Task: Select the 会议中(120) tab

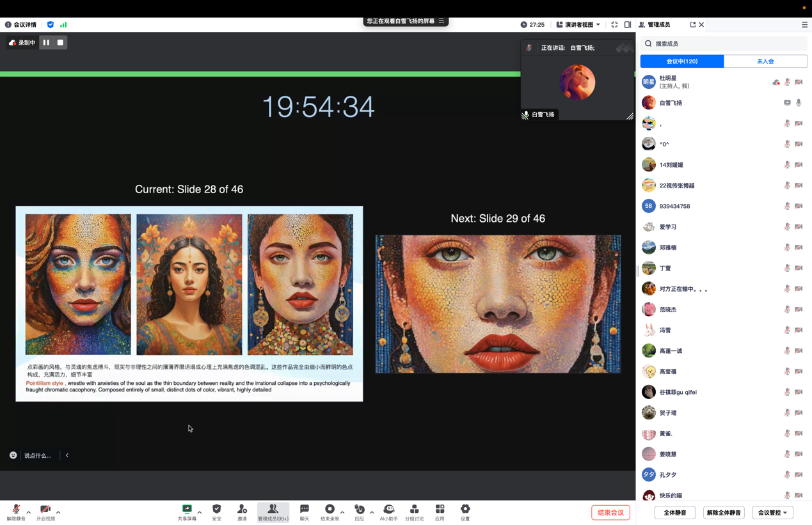Action: pos(681,61)
